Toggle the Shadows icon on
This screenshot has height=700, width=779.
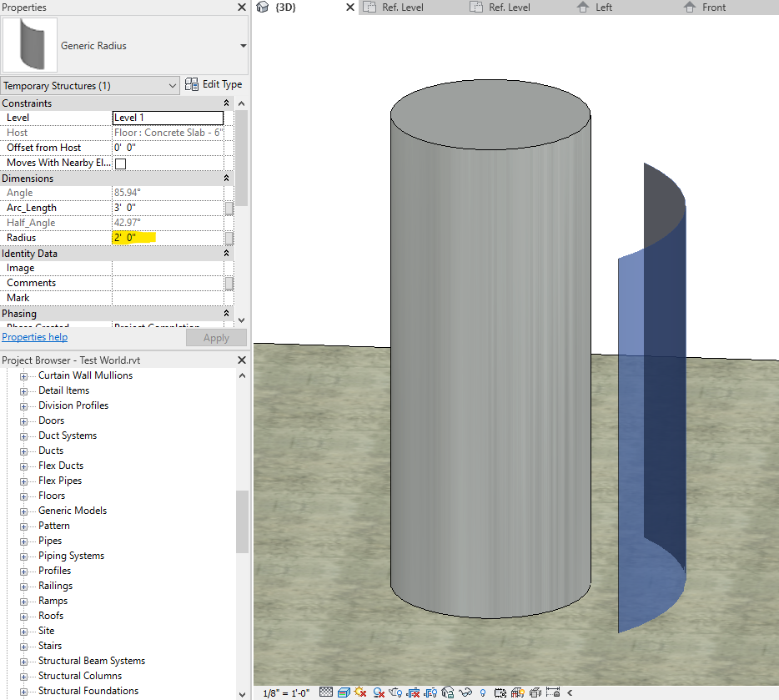[x=379, y=691]
